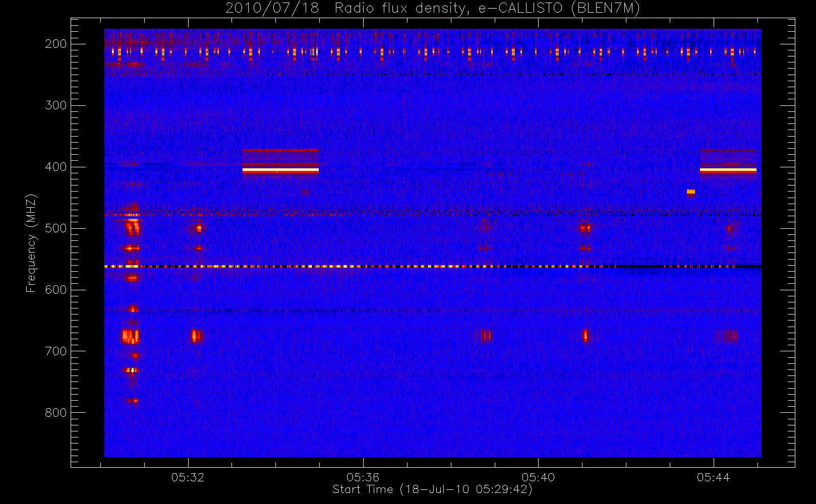Click the 05:36 time tick label
Screen dimensions: 816x504
click(363, 477)
